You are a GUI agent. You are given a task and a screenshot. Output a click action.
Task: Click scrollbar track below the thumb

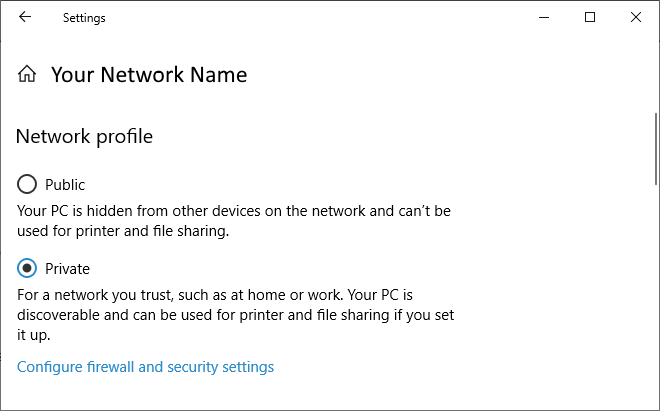click(656, 295)
